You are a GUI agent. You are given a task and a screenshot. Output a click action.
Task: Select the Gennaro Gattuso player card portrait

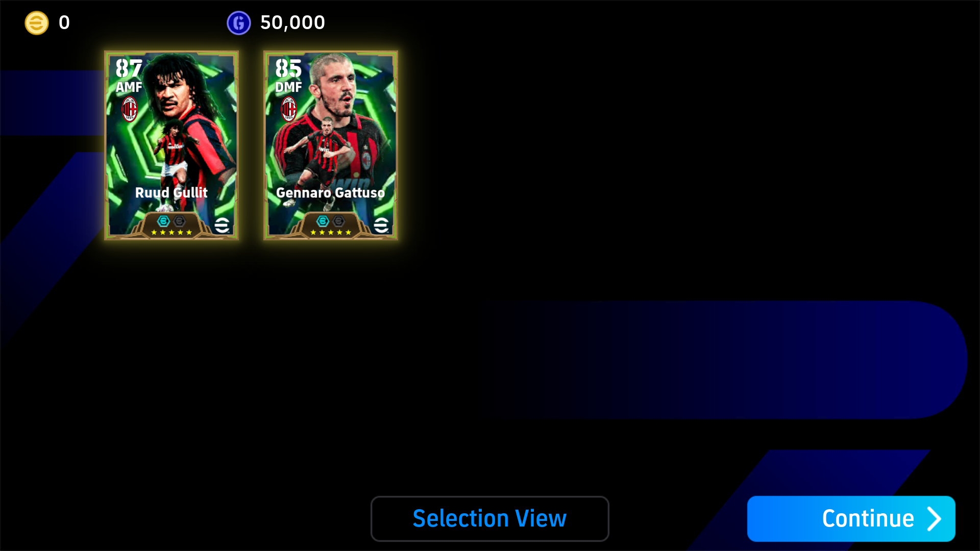point(331,145)
